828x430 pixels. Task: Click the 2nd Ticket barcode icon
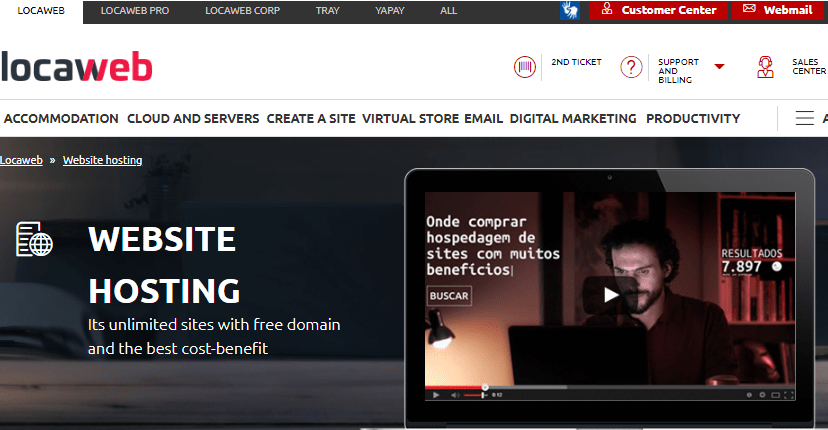coord(525,67)
